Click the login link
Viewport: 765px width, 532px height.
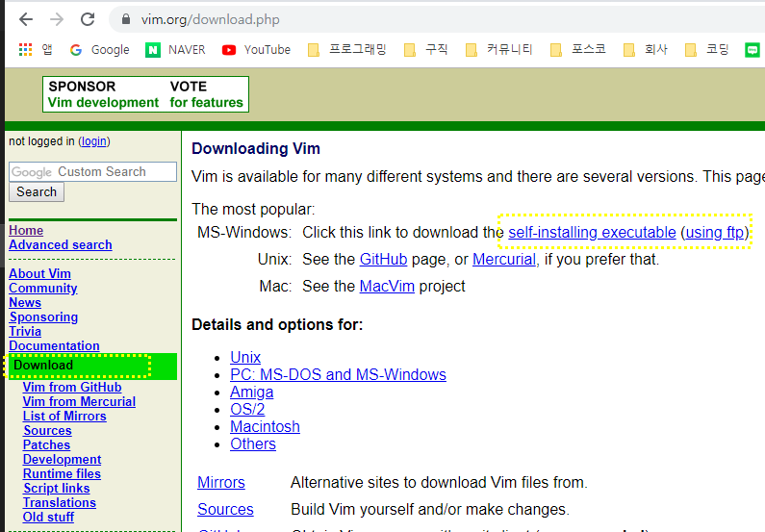tap(94, 141)
